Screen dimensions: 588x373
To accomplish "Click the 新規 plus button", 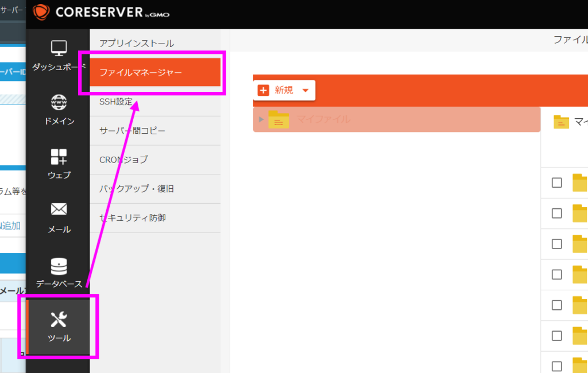I will (264, 90).
